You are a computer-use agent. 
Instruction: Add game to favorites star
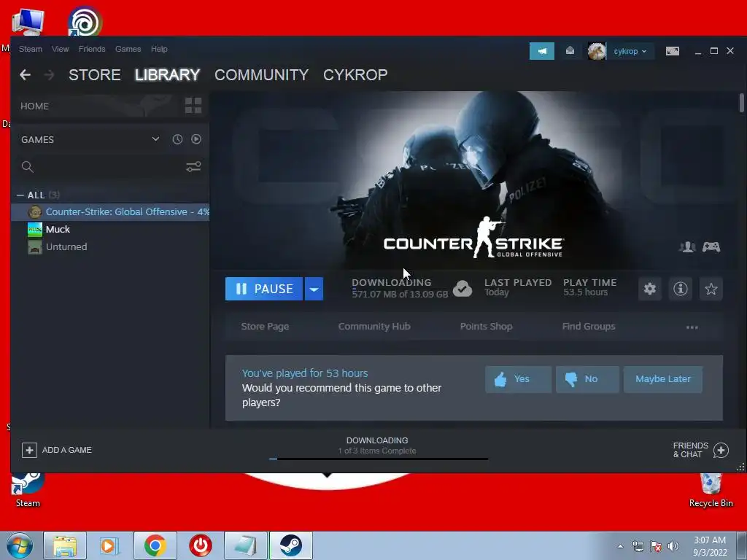tap(711, 289)
